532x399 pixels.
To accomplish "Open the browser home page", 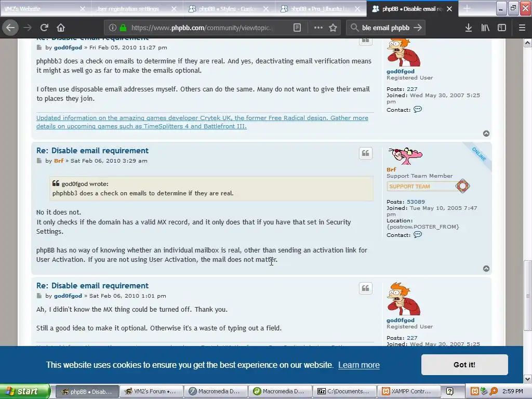I will pos(61,28).
